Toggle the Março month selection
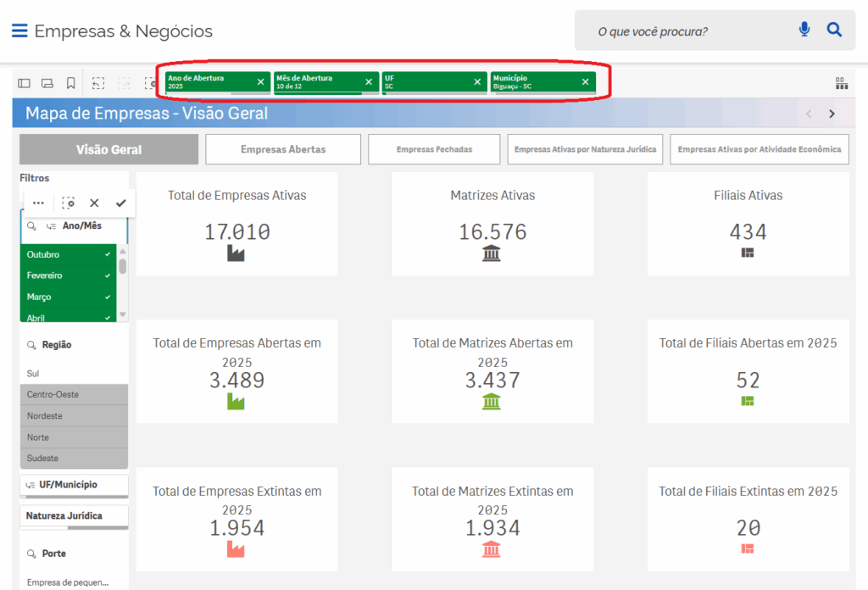 [x=68, y=297]
